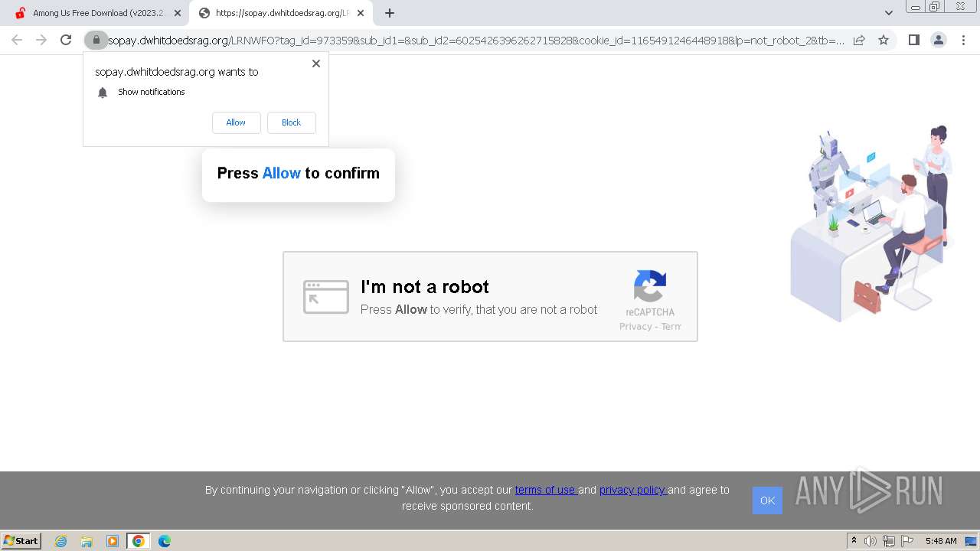Open the clock showing 5:48 AM
The image size is (980, 551).
[941, 541]
